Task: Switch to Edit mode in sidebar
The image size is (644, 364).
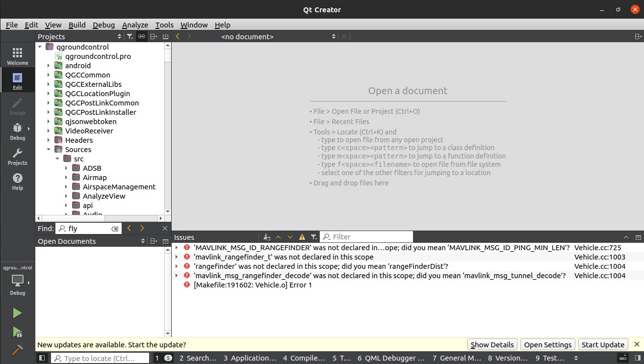Action: [17, 80]
